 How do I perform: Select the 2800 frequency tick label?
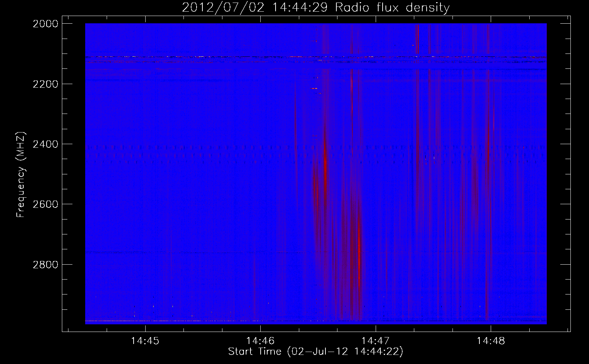click(x=46, y=264)
